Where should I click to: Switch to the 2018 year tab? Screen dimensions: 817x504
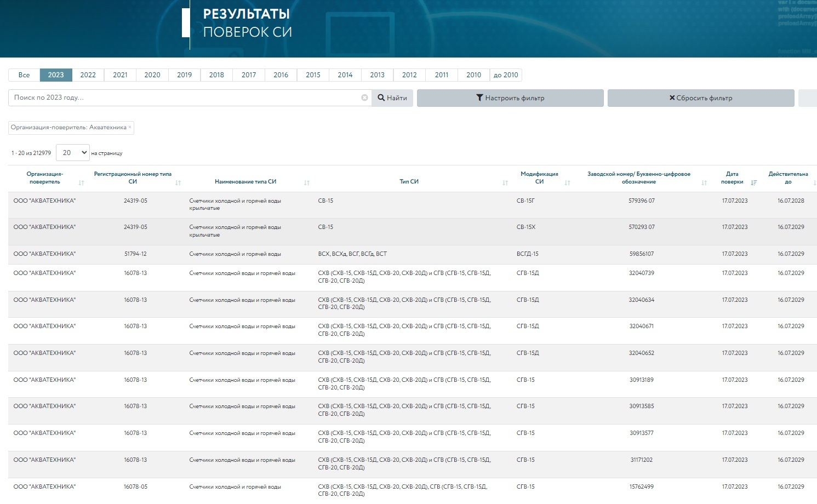216,75
